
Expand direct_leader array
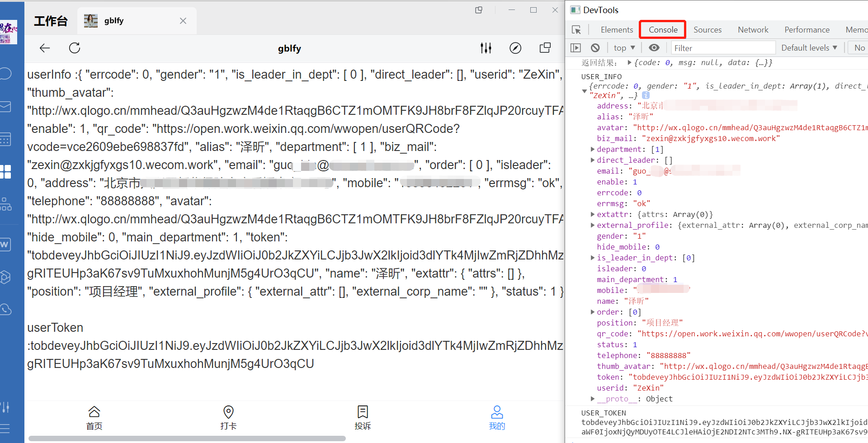[x=593, y=160]
